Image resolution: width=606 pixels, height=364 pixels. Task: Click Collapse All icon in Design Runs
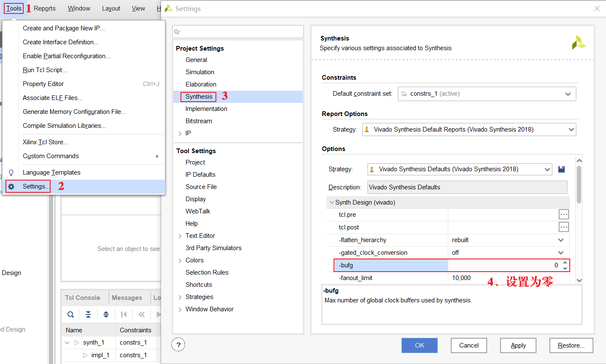click(x=88, y=314)
